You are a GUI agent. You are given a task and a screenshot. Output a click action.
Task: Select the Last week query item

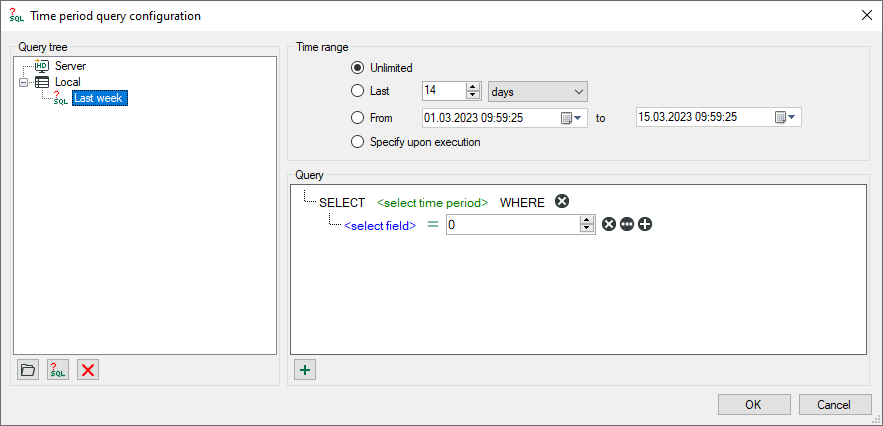(98, 98)
